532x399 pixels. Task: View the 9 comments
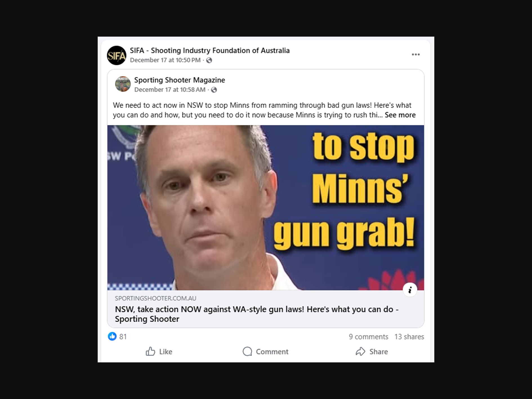point(368,336)
